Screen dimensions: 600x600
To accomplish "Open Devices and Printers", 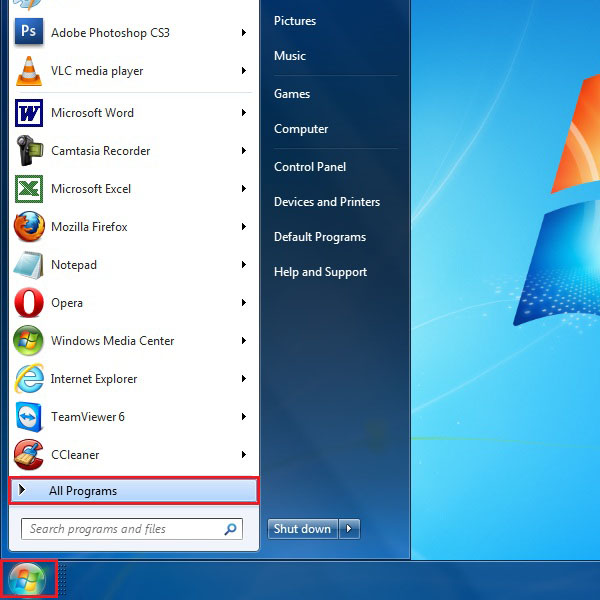I will point(327,202).
